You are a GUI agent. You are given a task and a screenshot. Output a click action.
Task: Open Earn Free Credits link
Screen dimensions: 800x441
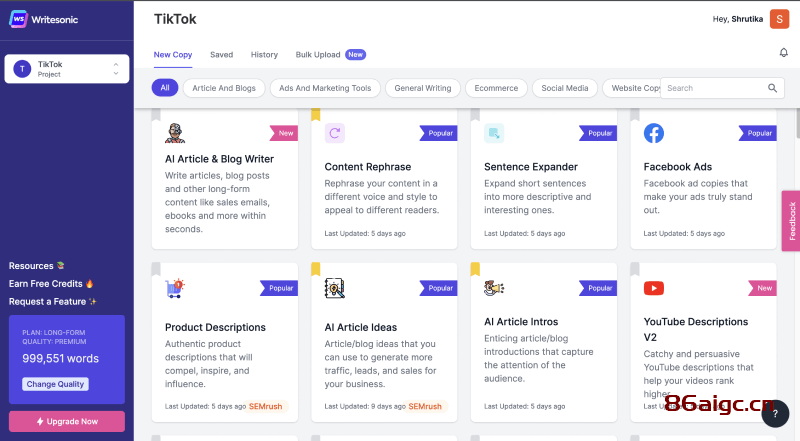point(51,284)
